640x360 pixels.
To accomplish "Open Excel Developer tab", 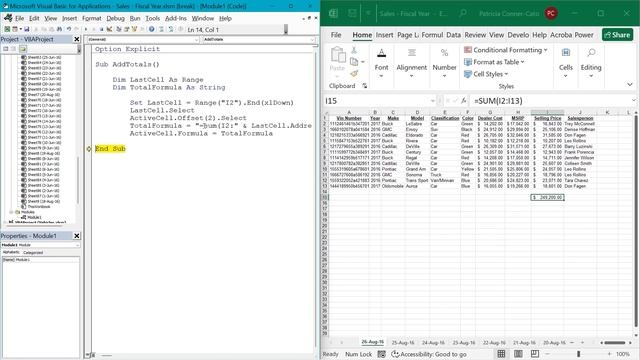I will point(518,35).
